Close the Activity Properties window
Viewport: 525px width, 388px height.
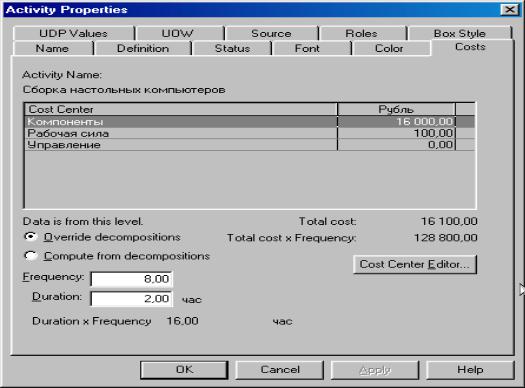510,10
